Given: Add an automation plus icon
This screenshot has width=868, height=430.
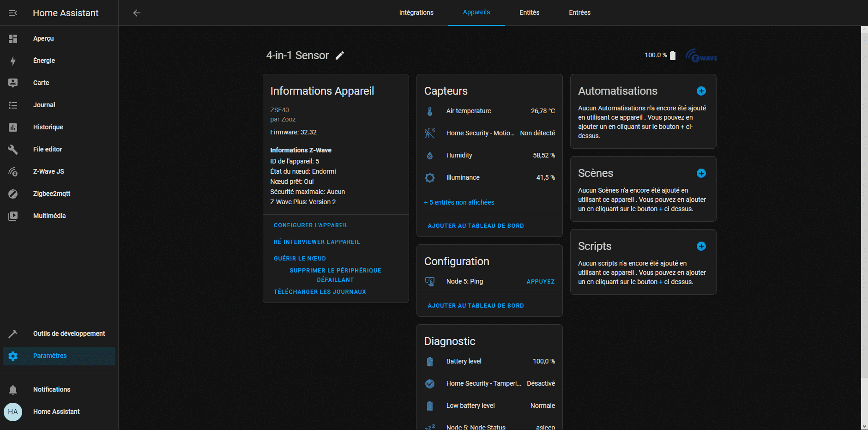Looking at the screenshot, I should (701, 91).
